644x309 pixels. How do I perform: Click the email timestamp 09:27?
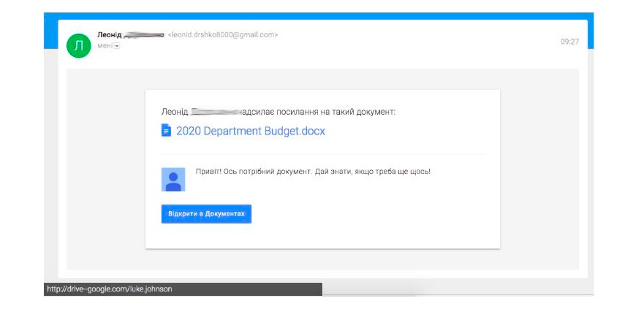569,42
